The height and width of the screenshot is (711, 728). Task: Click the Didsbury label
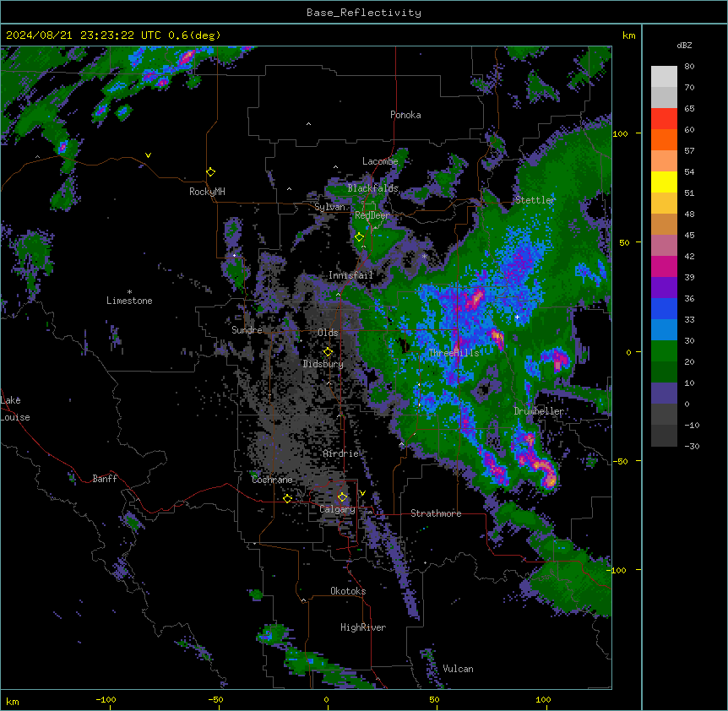point(323,364)
